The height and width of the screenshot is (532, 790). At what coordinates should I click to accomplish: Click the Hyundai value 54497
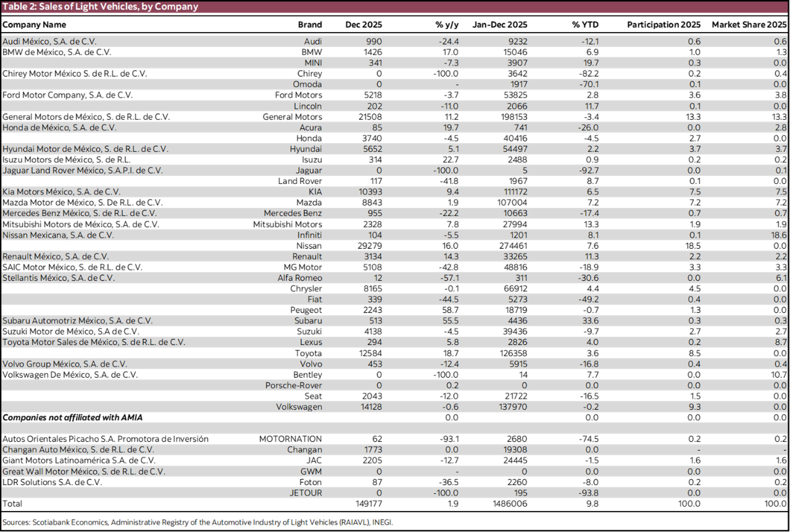[515, 149]
